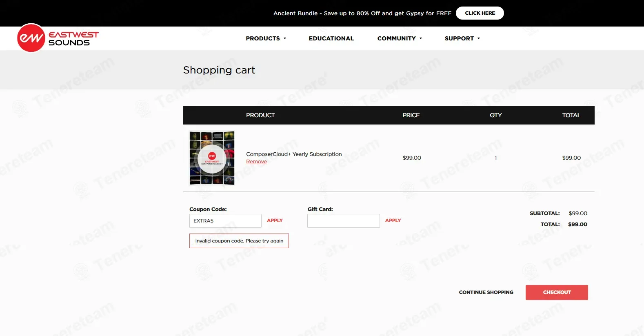The image size is (644, 336).
Task: Click the ComposerCloud+ Yearly Subscription title
Action: [294, 154]
